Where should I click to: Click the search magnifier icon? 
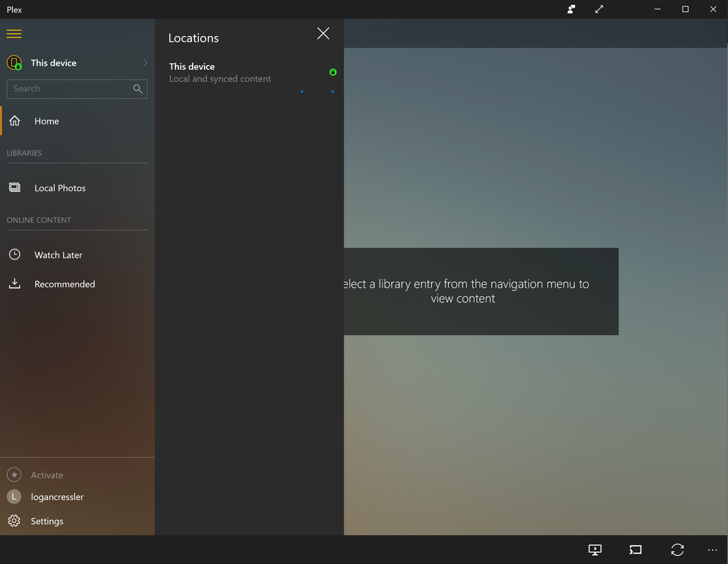click(x=138, y=89)
